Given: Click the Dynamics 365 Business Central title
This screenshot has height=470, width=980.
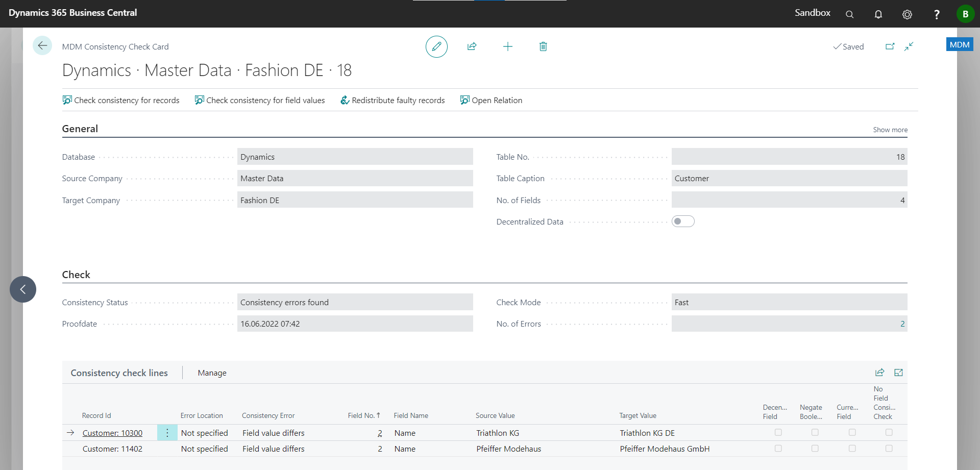Looking at the screenshot, I should [x=72, y=13].
